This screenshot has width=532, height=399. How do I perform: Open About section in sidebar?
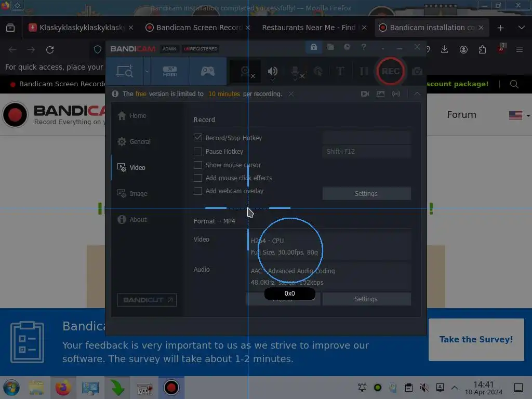coord(131,220)
